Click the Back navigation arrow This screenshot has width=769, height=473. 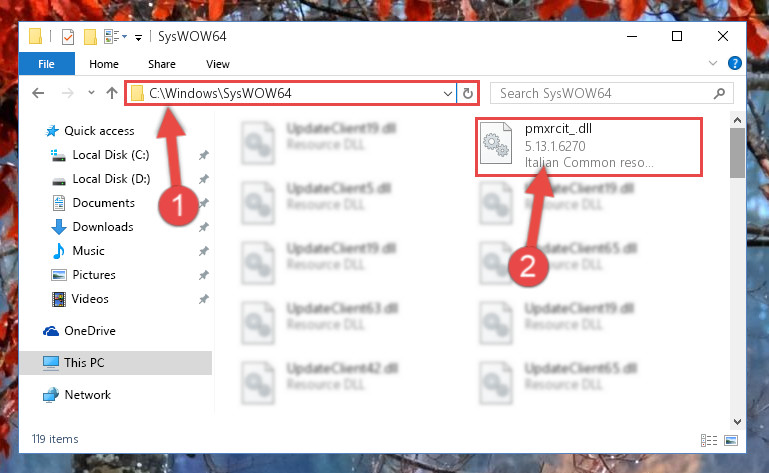coord(38,93)
